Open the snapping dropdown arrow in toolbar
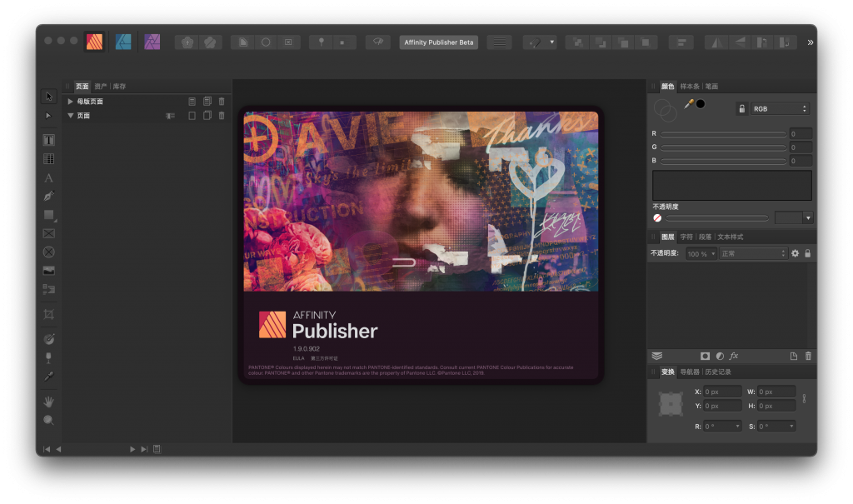Screen dimensions: 853x504 (x=552, y=42)
